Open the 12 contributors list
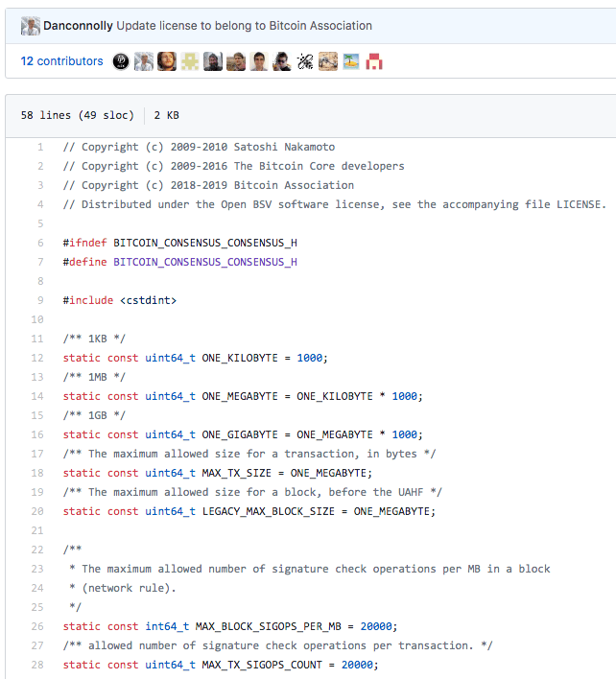616x679 pixels. (x=61, y=61)
